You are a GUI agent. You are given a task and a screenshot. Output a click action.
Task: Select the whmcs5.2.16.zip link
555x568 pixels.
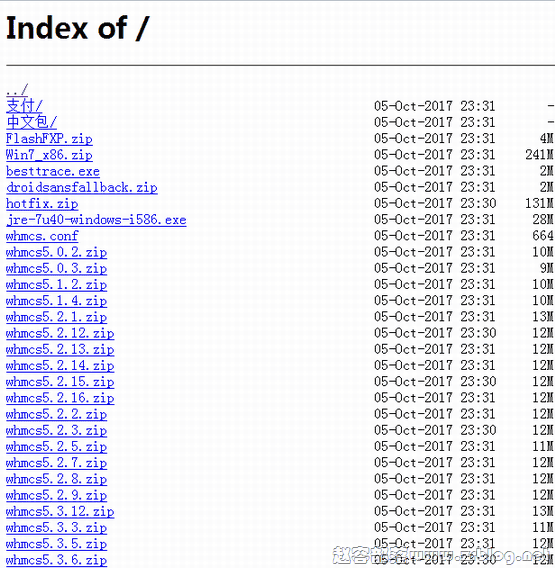coord(60,398)
